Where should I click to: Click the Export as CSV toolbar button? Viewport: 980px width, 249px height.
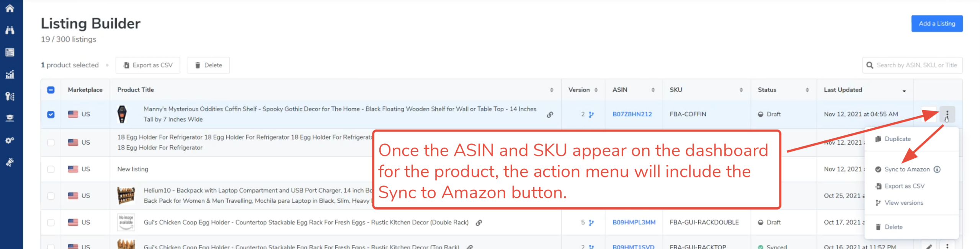(x=148, y=65)
